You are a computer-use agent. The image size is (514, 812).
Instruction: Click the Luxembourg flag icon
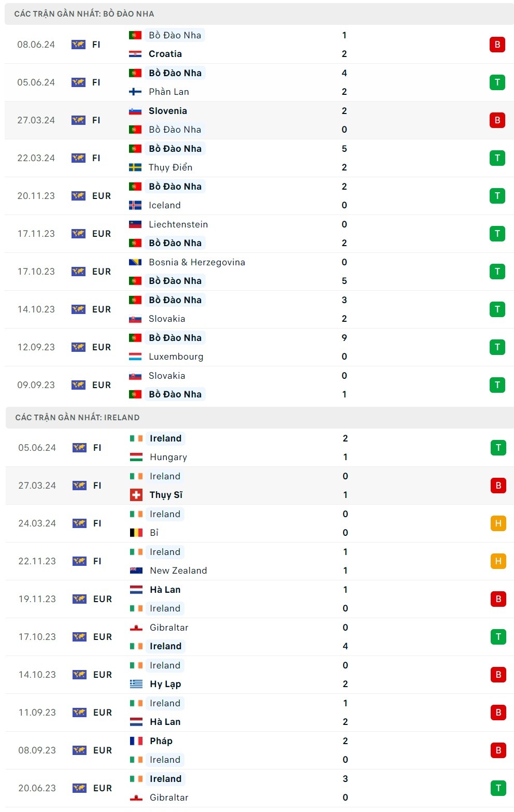(135, 357)
